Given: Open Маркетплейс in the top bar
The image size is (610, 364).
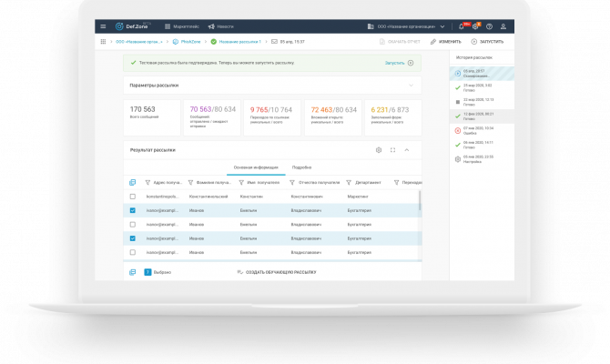Looking at the screenshot, I should [x=182, y=26].
